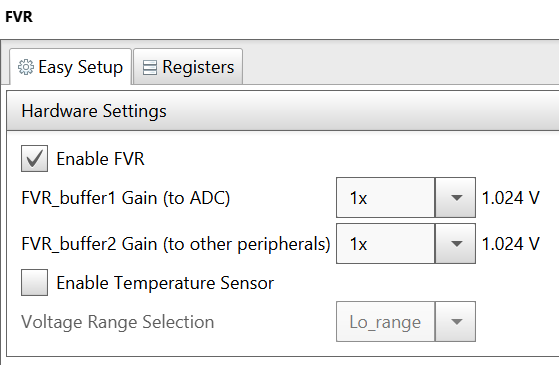The height and width of the screenshot is (365, 559).
Task: Click the gear icon on Easy Setup tab
Action: (26, 67)
